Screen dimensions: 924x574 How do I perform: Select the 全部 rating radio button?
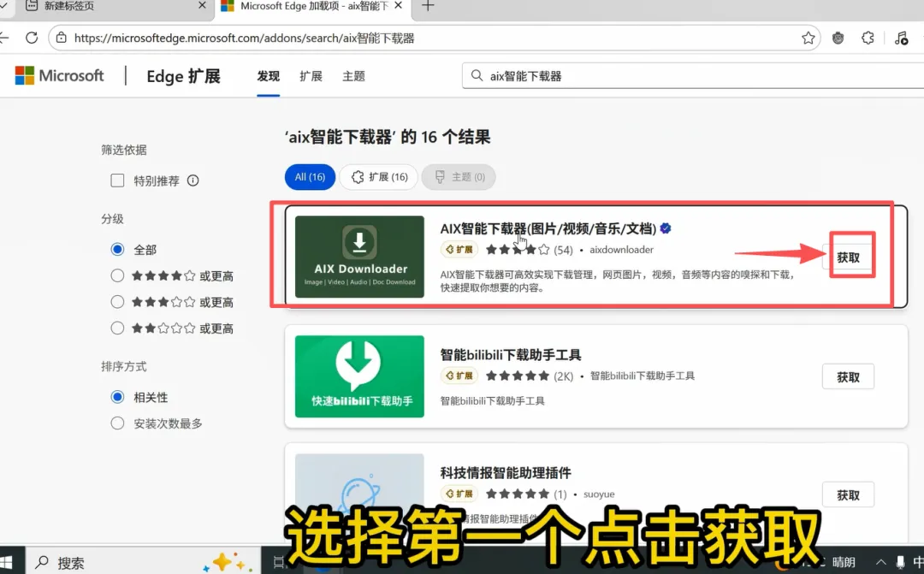pyautogui.click(x=117, y=249)
